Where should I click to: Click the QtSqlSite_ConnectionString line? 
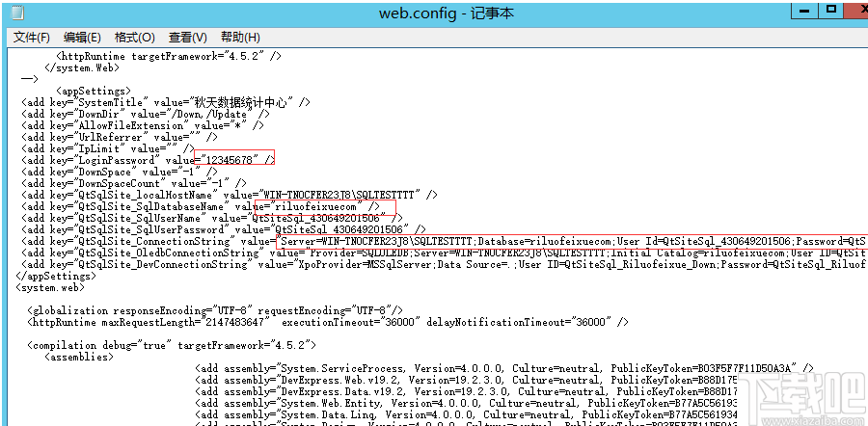(x=444, y=241)
